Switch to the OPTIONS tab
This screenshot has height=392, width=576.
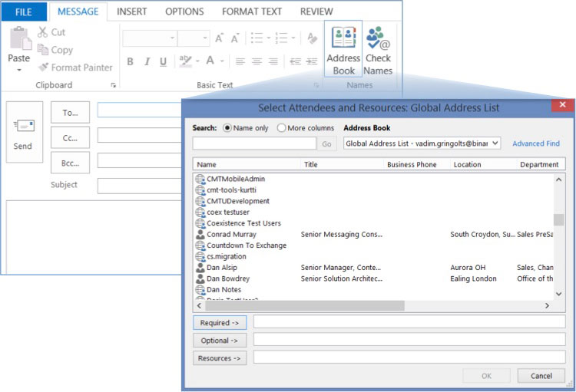pos(184,12)
